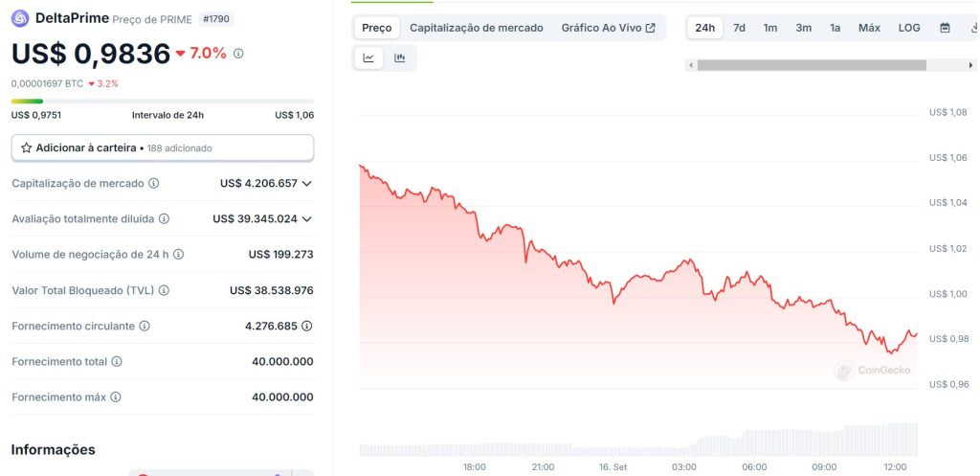Switch to the line chart view

(x=368, y=57)
